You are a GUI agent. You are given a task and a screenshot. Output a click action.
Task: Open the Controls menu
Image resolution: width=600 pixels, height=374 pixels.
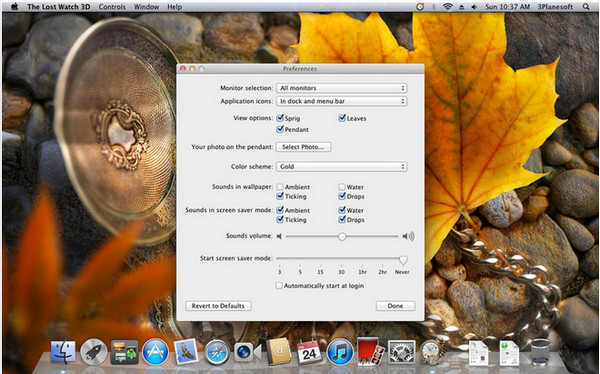(112, 7)
